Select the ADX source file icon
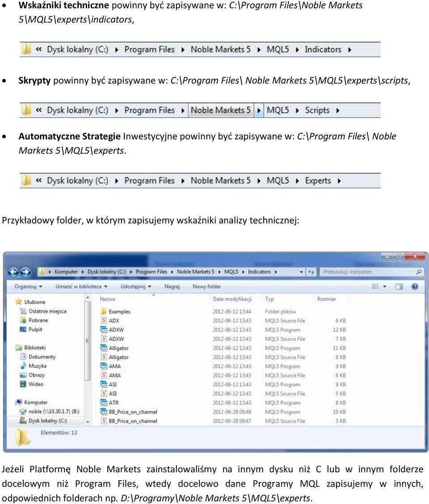The width and height of the screenshot is (429, 504). 103,321
